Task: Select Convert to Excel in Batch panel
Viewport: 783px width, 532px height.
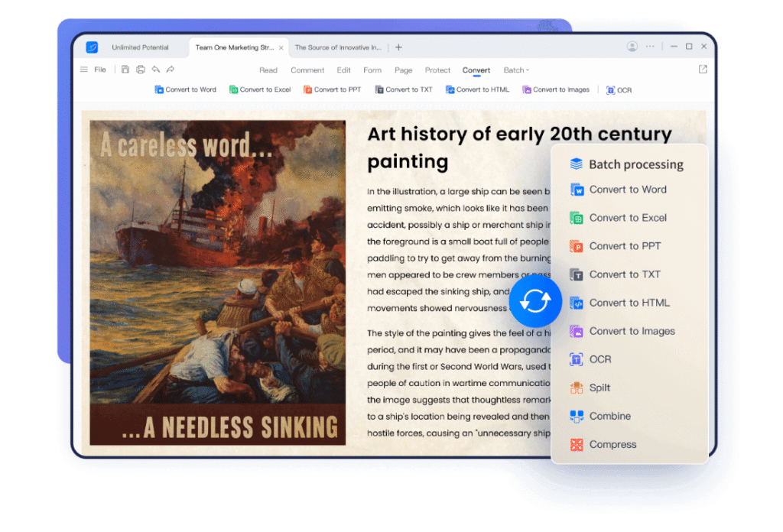Action: [x=618, y=218]
